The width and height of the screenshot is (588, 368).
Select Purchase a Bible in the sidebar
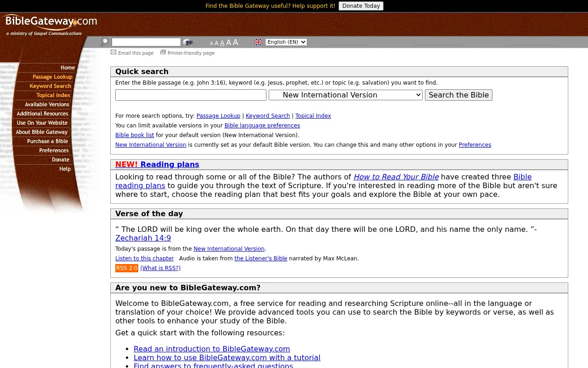47,141
